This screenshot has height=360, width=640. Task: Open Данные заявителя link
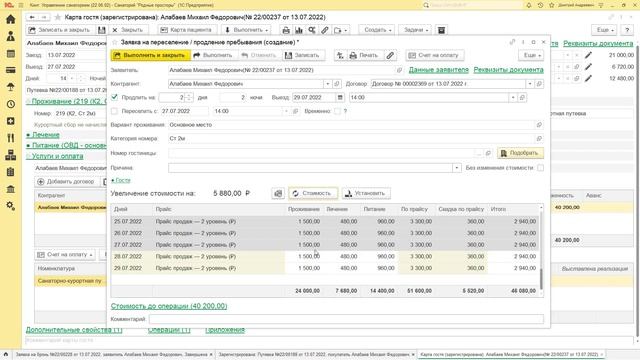click(x=438, y=70)
